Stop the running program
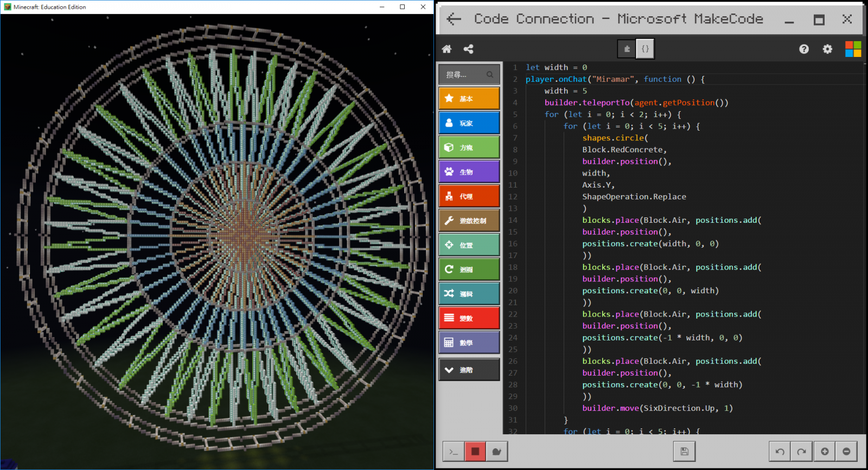Viewport: 868px width, 470px height. 475,452
